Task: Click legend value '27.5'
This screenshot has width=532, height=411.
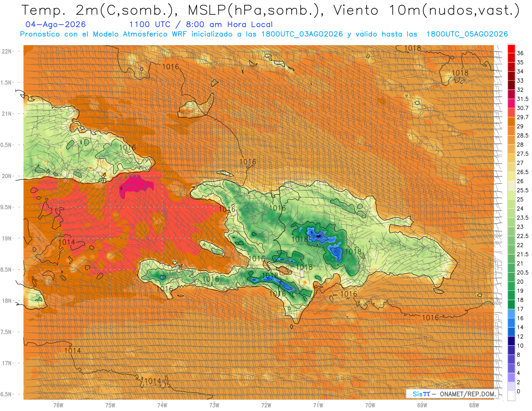Action: coord(523,154)
